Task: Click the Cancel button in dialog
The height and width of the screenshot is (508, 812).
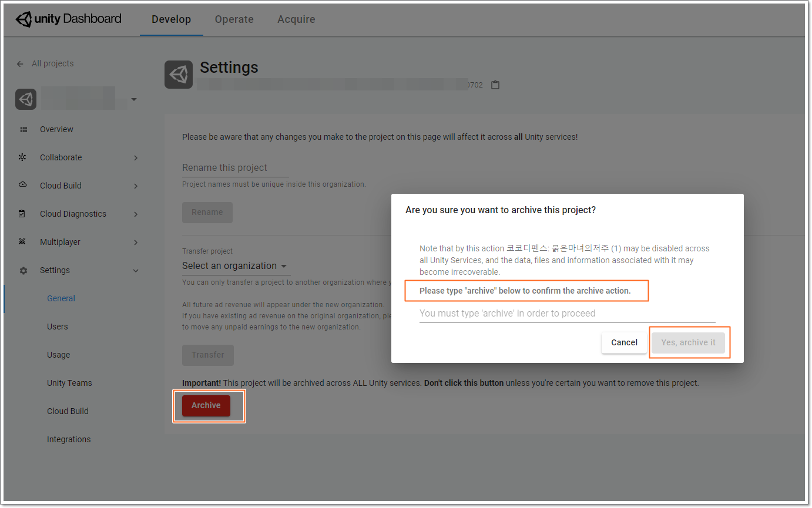Action: point(624,342)
